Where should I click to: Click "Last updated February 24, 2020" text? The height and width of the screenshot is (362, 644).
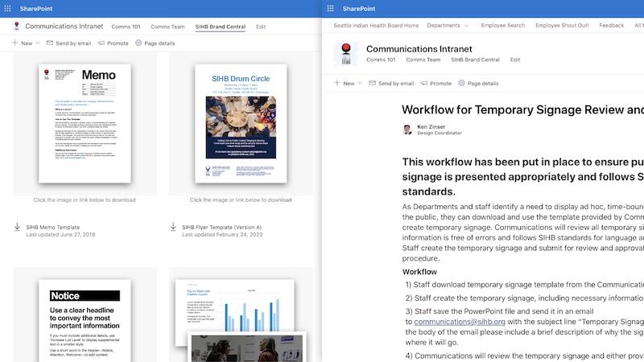(222, 234)
